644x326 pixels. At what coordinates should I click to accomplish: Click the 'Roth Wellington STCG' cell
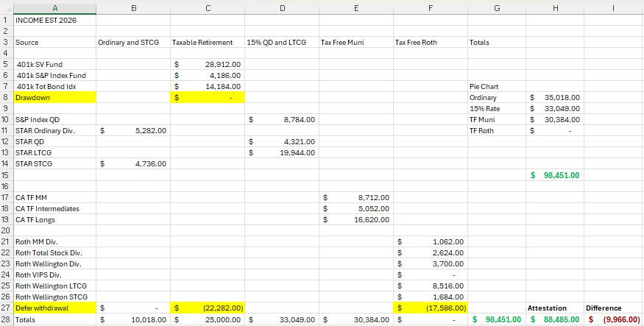tap(55, 297)
